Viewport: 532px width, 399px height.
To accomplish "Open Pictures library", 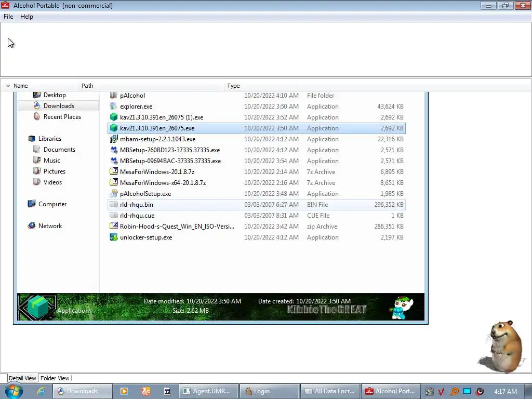I will click(x=54, y=171).
